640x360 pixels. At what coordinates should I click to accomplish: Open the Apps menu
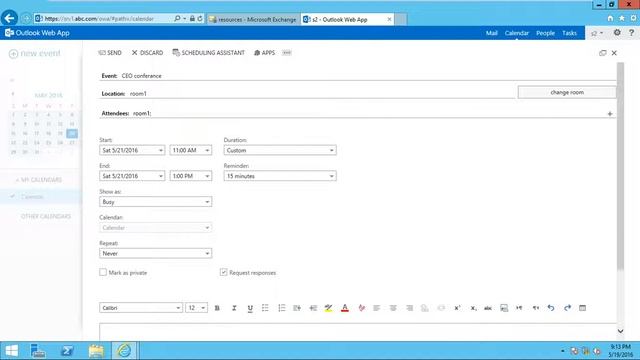click(264, 53)
